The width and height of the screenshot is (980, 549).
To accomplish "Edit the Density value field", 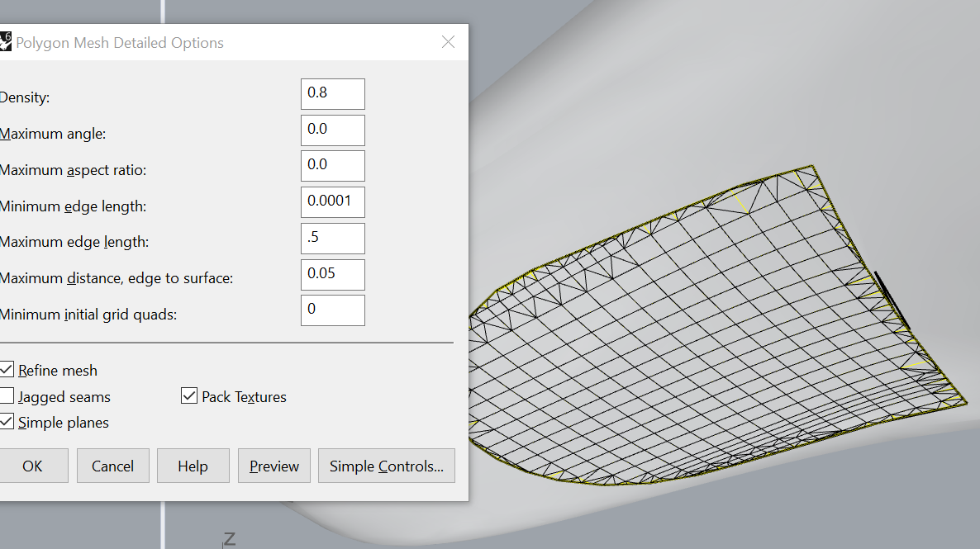I will [x=332, y=93].
